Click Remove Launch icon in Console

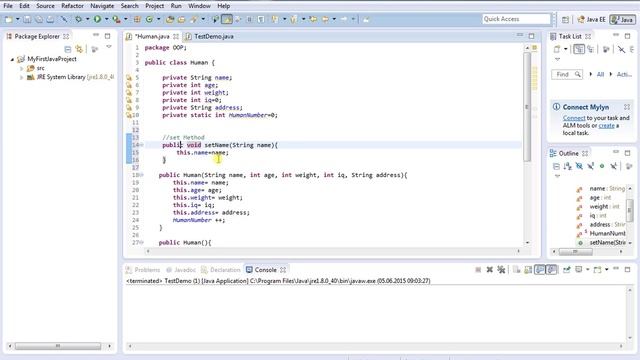coord(489,270)
